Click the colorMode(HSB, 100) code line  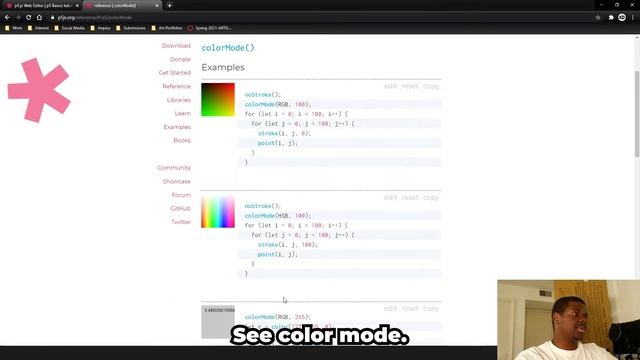pos(278,216)
